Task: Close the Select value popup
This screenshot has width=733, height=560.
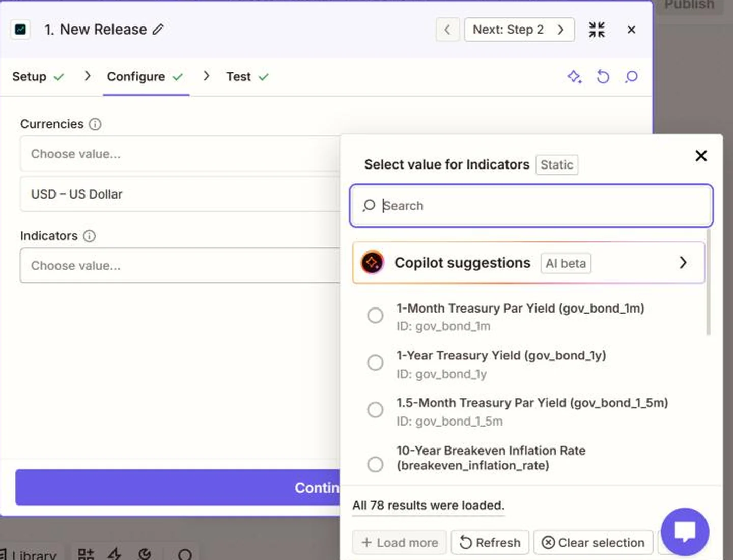Action: pos(701,156)
